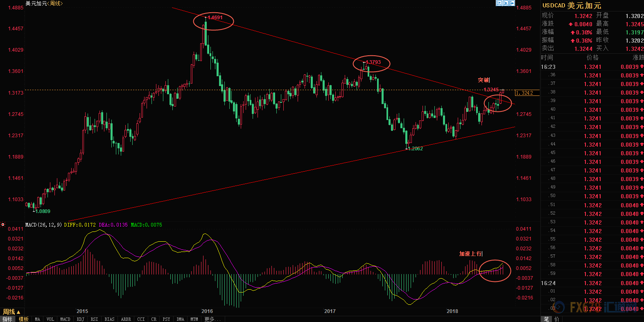Click the 加速上行 annotation text
Image resolution: width=644 pixels, height=322 pixels.
(x=471, y=254)
